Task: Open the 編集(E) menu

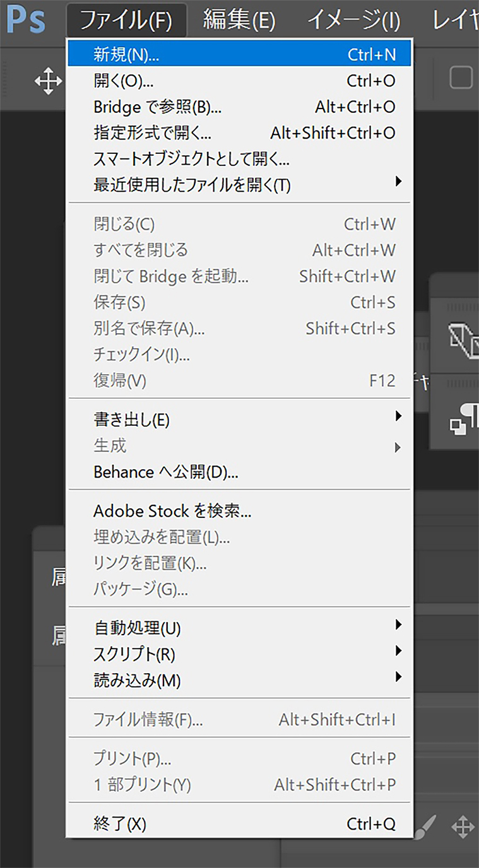Action: tap(239, 20)
